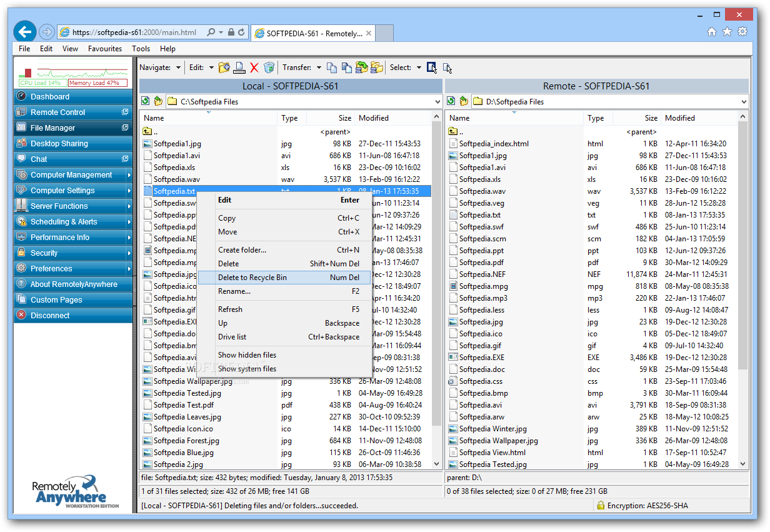Image resolution: width=770 pixels, height=532 pixels.
Task: Open the Tools menu in menu bar
Action: click(x=141, y=49)
